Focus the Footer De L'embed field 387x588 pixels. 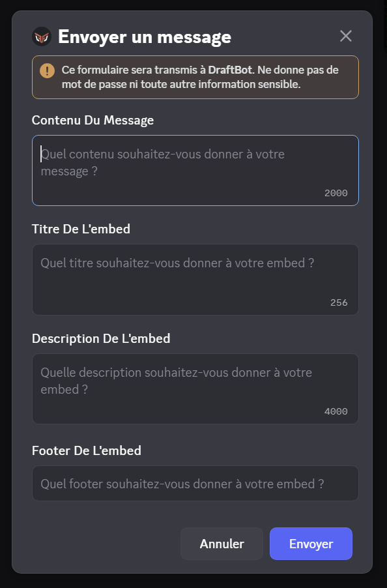point(195,484)
